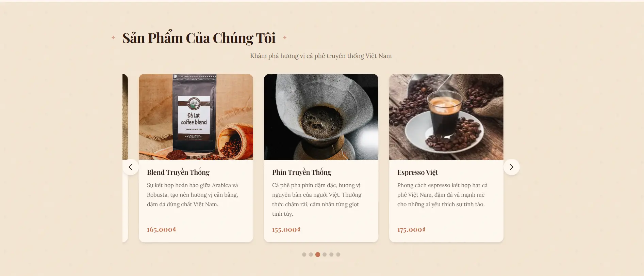Screen dimensions: 644x276
Task: Click the 155.000₫ price
Action: coord(286,230)
